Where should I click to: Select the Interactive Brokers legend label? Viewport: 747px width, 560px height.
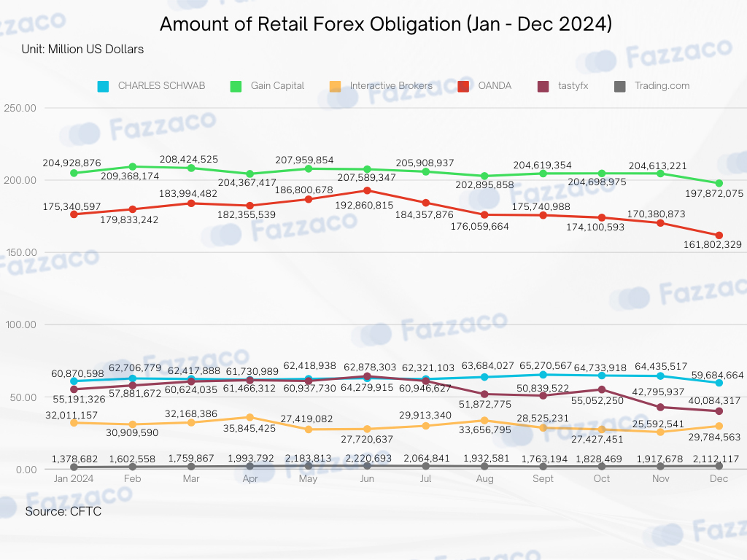391,86
